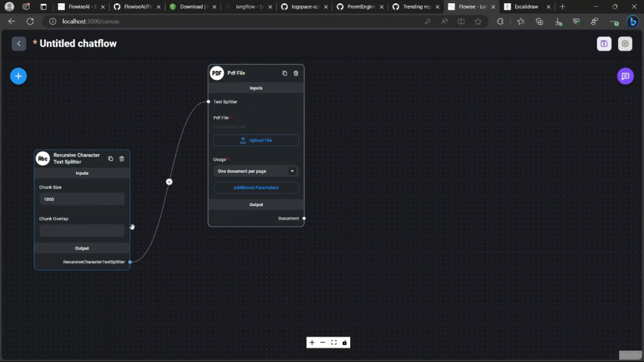Click the Chunk Overlap input field
This screenshot has width=644, height=362.
point(82,231)
